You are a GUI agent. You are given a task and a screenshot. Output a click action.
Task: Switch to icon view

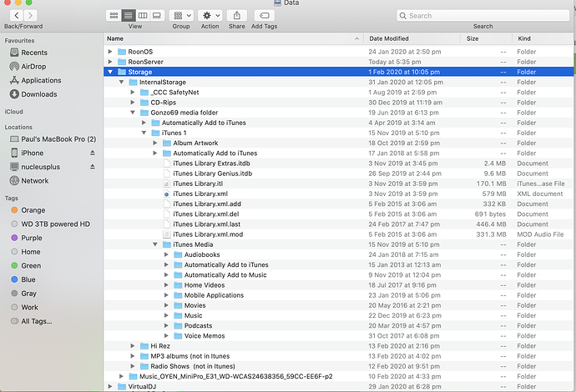point(114,15)
